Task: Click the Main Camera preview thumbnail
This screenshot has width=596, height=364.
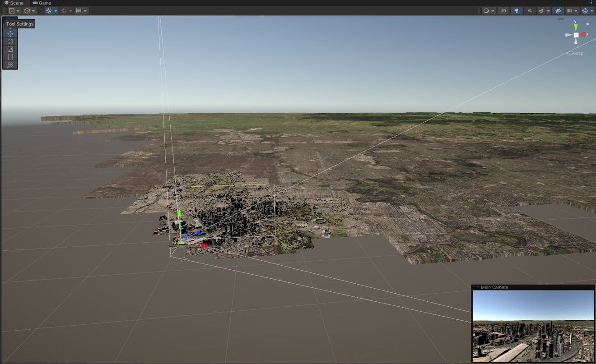Action: (533, 326)
